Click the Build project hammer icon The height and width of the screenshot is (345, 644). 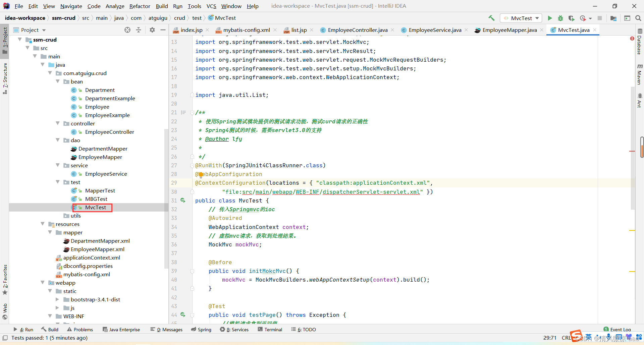[x=491, y=18]
